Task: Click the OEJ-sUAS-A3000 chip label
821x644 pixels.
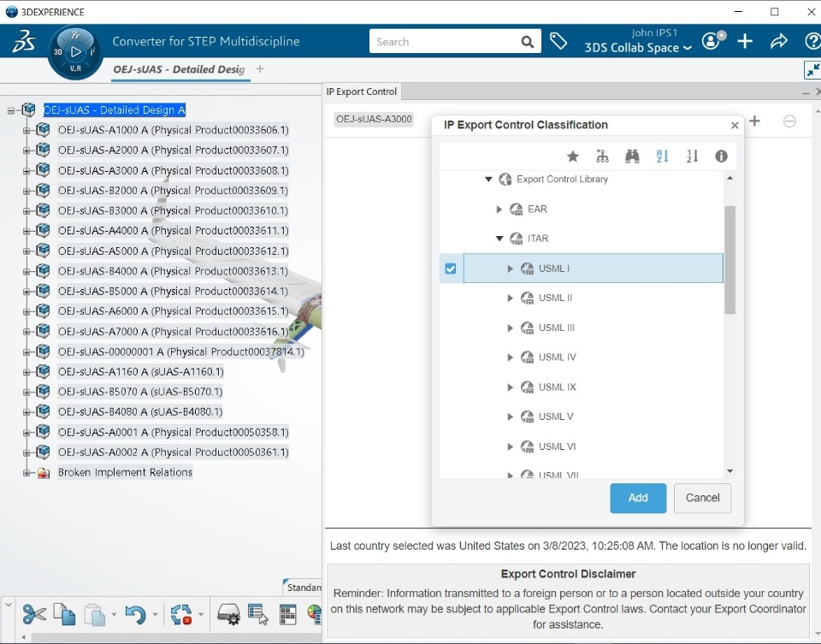Action: point(374,120)
